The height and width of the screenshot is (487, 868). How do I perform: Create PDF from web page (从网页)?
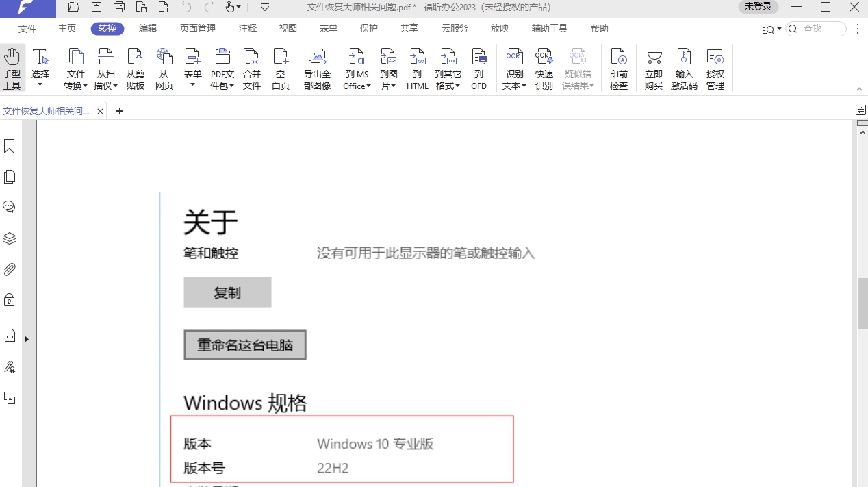tap(164, 68)
